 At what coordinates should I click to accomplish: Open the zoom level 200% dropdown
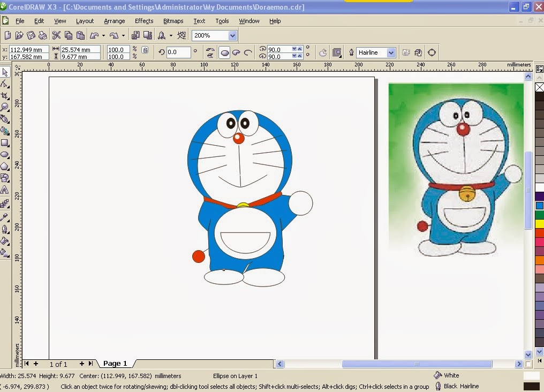(232, 35)
